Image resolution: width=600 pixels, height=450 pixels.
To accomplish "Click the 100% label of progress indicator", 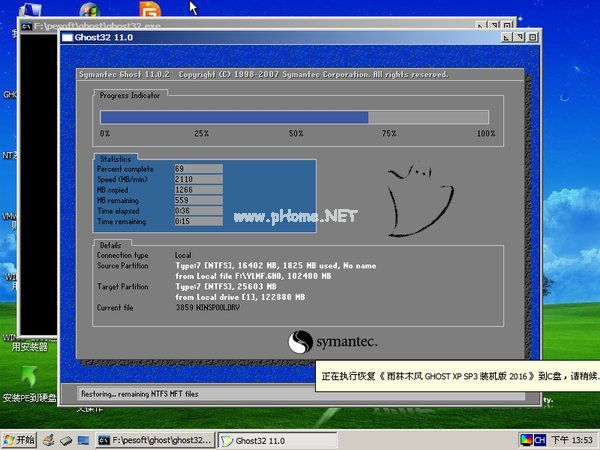I will [x=486, y=134].
